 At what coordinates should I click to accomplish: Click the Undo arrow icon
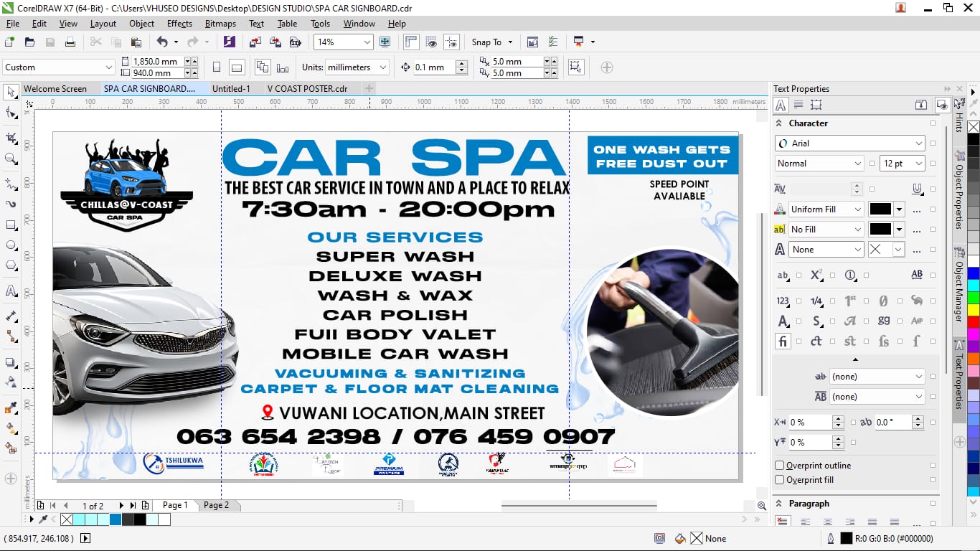point(162,42)
